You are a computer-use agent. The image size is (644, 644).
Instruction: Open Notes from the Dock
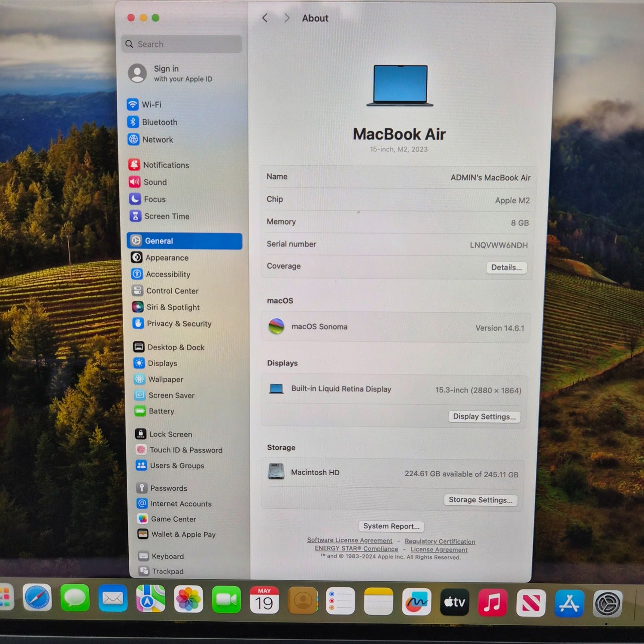click(378, 601)
